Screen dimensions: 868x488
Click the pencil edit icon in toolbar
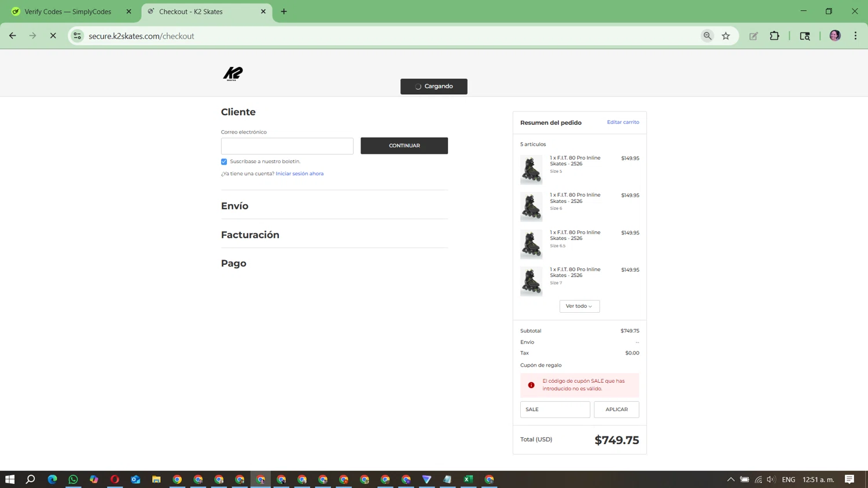pyautogui.click(x=753, y=36)
